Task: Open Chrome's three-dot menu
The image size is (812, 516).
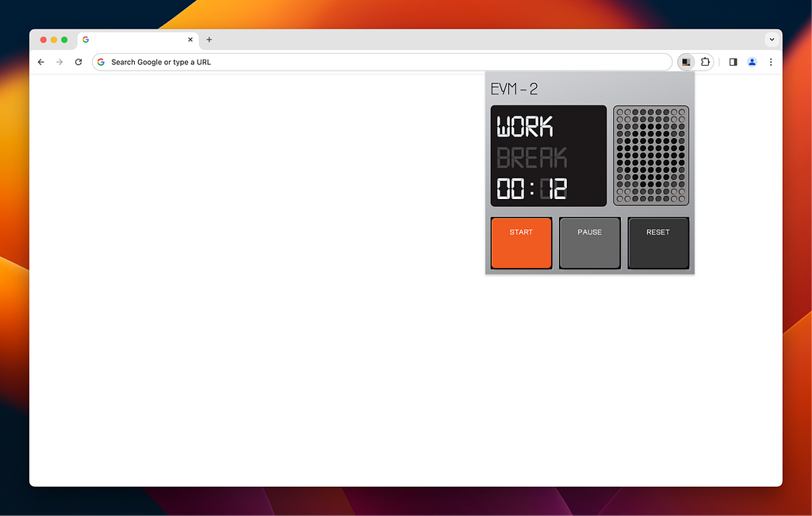Action: point(771,62)
